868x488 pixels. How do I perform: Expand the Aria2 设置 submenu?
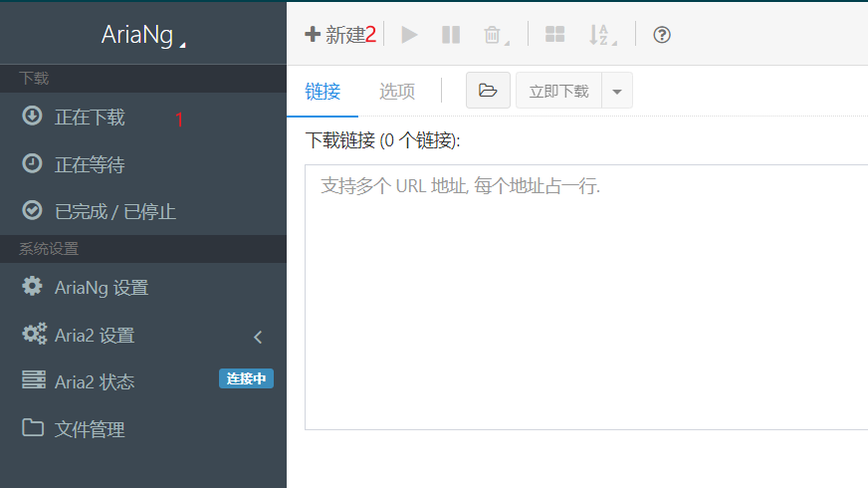142,335
